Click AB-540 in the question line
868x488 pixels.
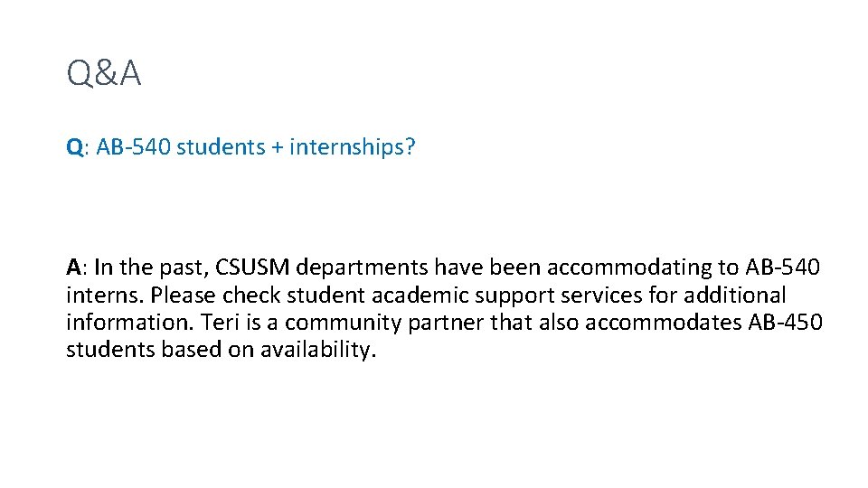coord(133,147)
